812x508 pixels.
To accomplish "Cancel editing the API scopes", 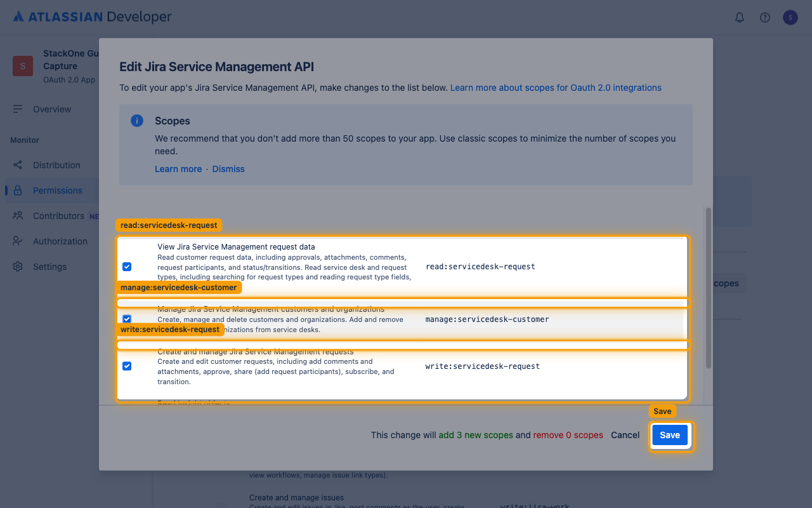I will click(625, 435).
